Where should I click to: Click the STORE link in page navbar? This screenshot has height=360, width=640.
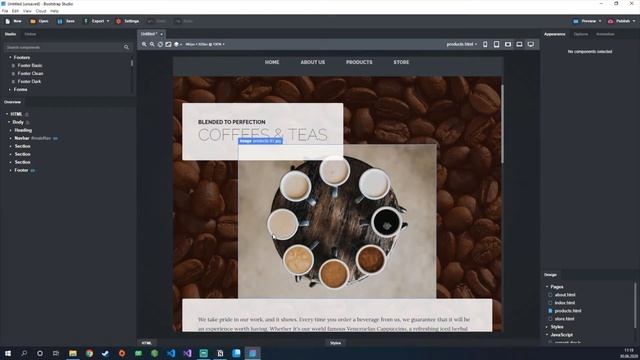click(x=401, y=62)
